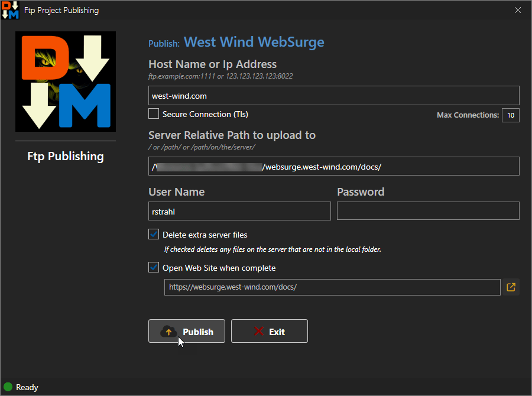Click the Server Relative Path input

[x=333, y=167]
